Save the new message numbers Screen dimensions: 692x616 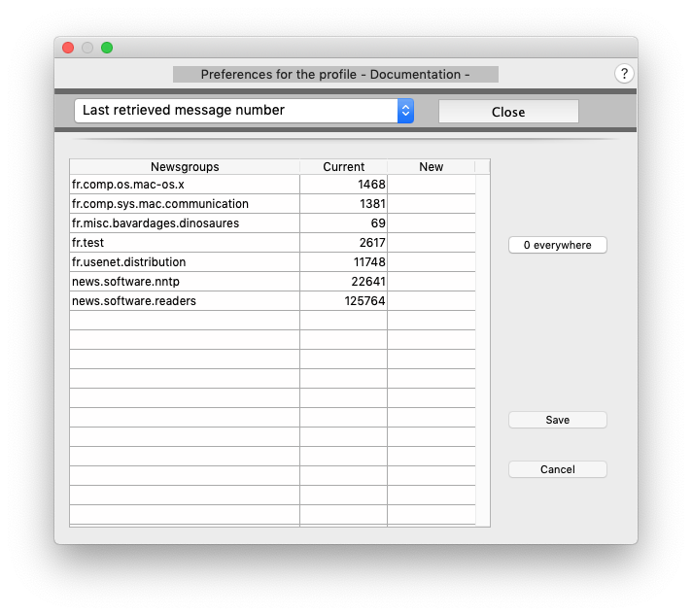coord(558,420)
